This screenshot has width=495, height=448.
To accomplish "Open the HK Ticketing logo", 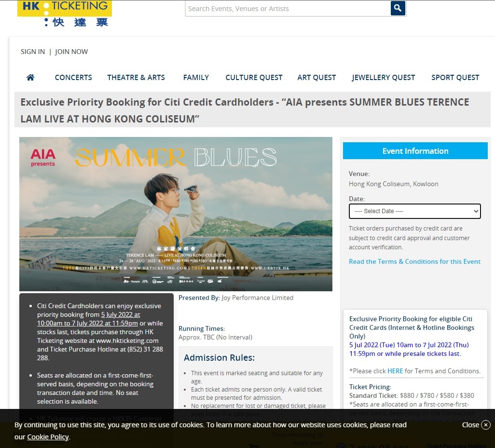I will 64,13.
